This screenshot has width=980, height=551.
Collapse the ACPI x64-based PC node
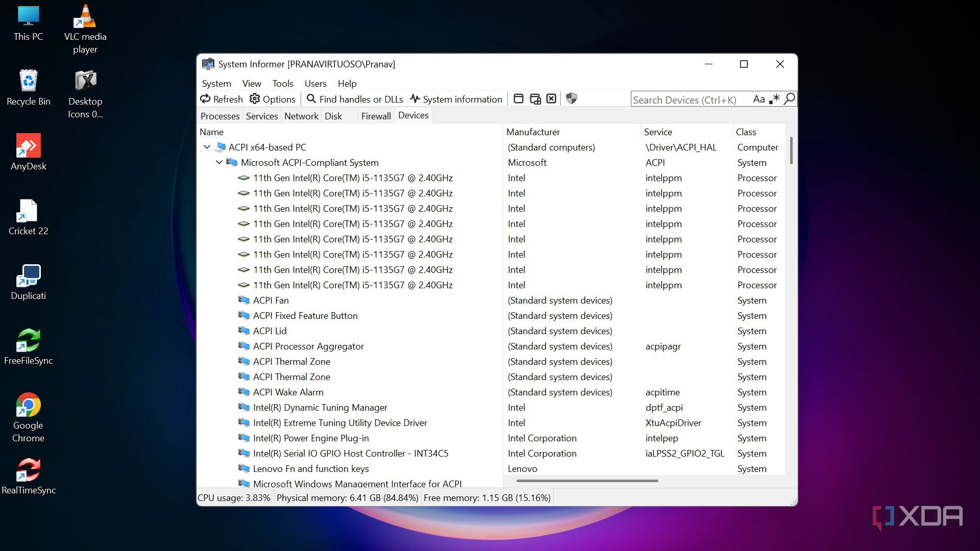pyautogui.click(x=207, y=147)
